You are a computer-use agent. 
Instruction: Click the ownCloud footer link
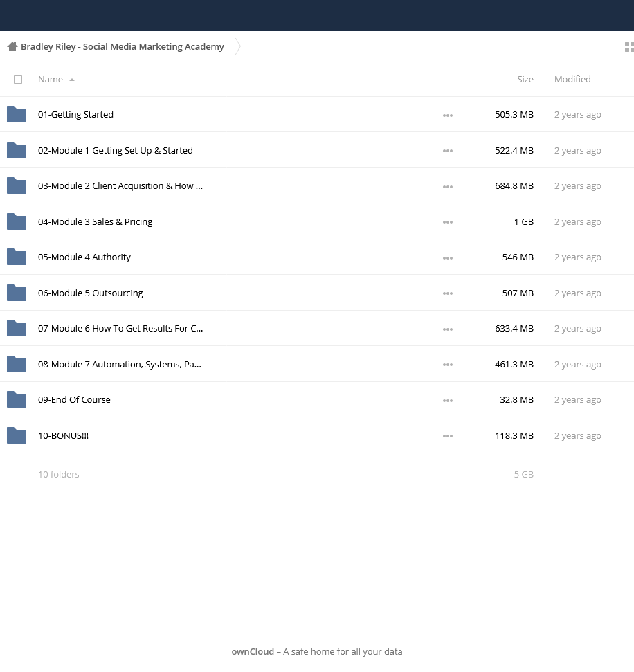(253, 651)
